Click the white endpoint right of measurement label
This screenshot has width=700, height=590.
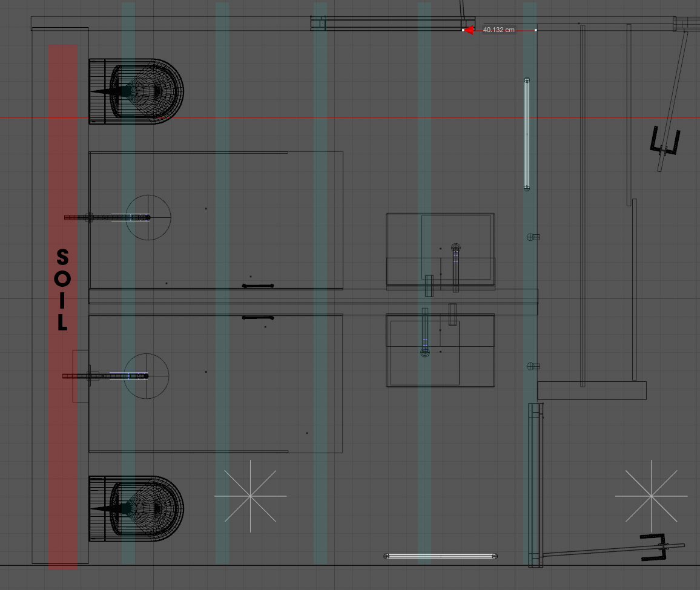pyautogui.click(x=535, y=30)
